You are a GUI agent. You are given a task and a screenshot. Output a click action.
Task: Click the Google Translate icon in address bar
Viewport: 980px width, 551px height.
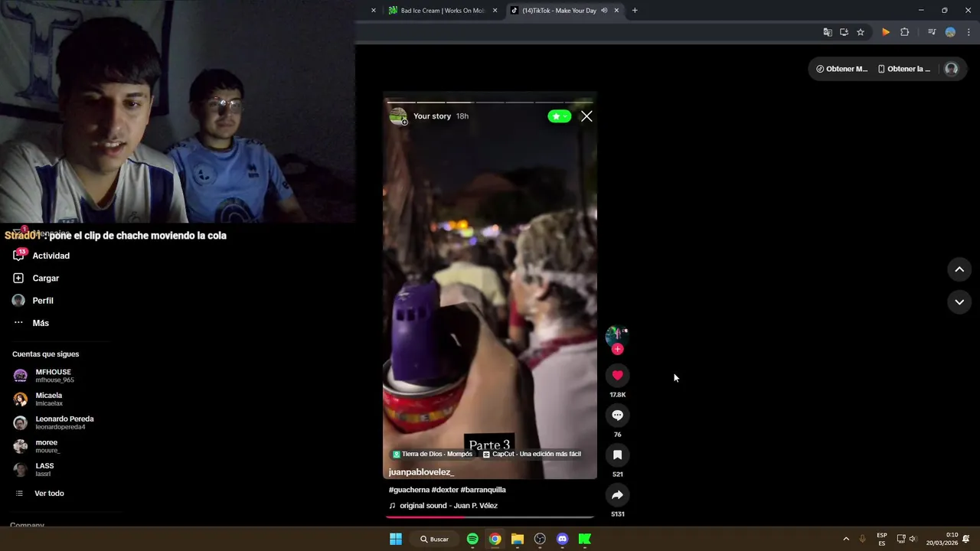tap(828, 32)
